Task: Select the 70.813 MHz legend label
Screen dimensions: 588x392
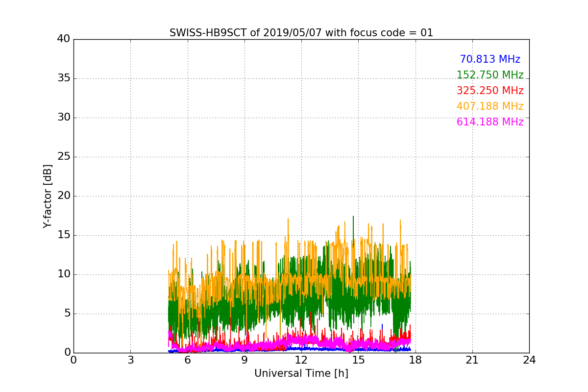Action: [x=490, y=59]
